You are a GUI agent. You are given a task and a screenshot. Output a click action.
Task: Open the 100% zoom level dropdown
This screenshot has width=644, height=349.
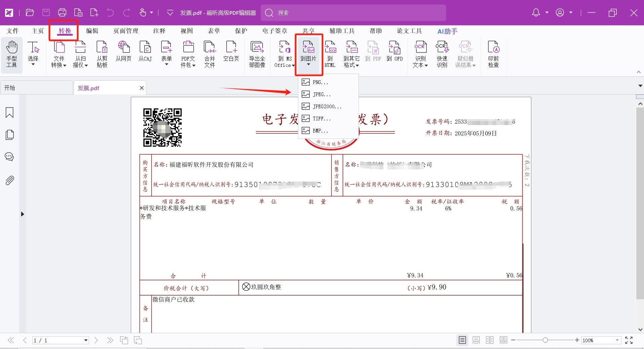coord(617,340)
